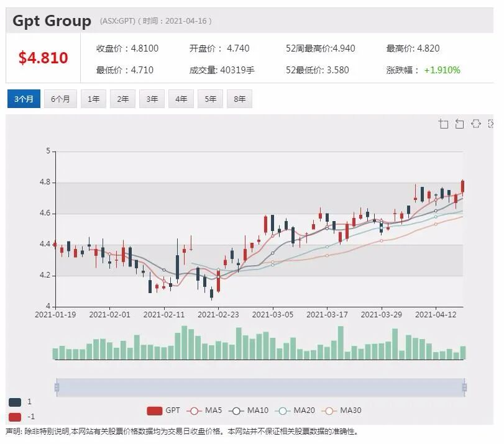Click the zoom reset/back toolbox icon
The image size is (504, 444).
460,124
